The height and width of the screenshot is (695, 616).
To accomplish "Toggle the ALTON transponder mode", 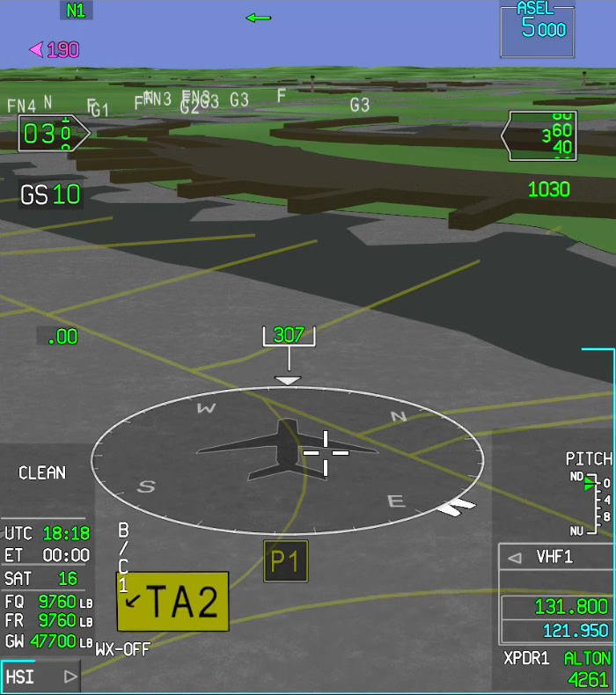I will (x=587, y=659).
